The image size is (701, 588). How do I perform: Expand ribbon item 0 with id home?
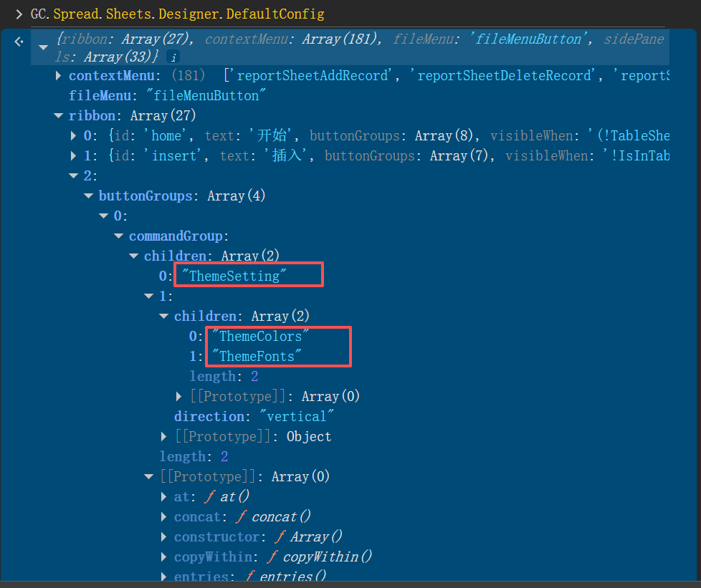73,135
